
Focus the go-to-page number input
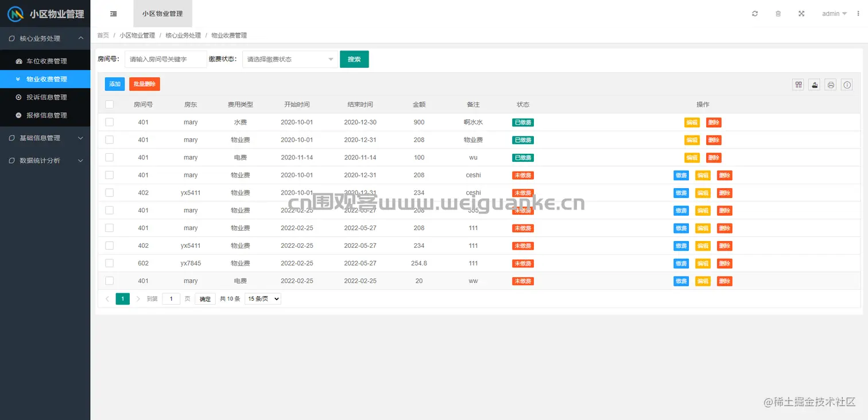[171, 299]
